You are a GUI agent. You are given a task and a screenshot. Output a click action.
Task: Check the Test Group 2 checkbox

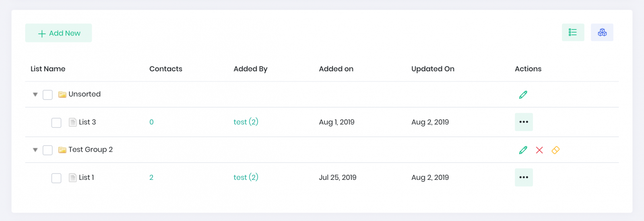[x=47, y=150]
